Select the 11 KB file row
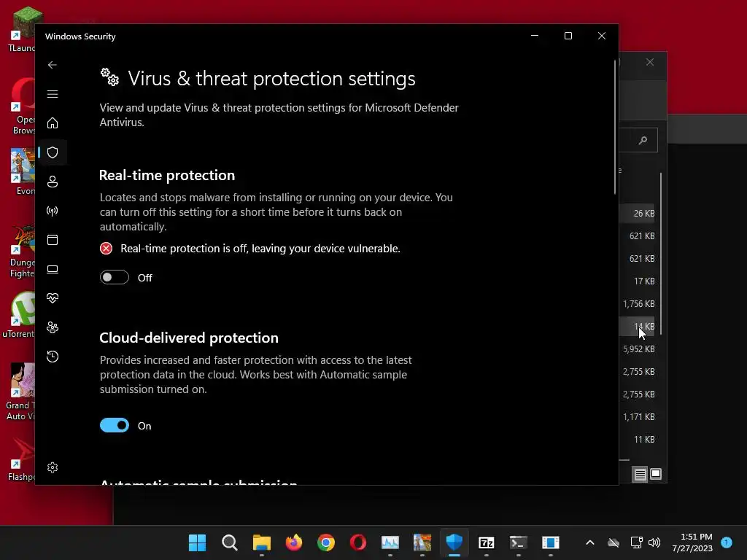The height and width of the screenshot is (560, 747). click(638, 440)
